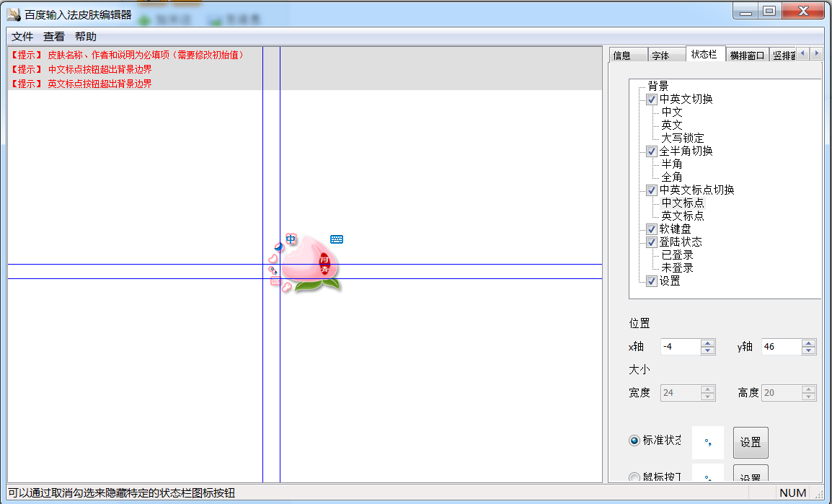Click the x轴 position input field
Image resolution: width=832 pixels, height=504 pixels.
[x=681, y=347]
